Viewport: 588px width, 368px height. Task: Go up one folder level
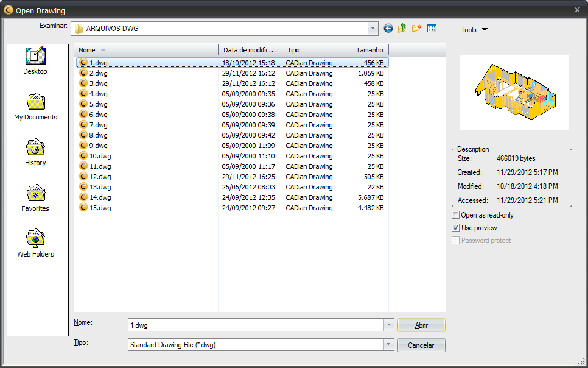click(x=402, y=29)
